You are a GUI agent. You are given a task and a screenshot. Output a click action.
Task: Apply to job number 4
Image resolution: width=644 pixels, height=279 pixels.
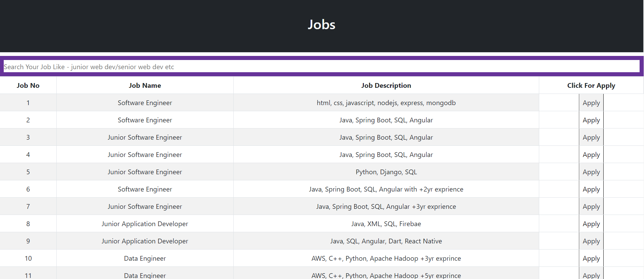pyautogui.click(x=591, y=155)
